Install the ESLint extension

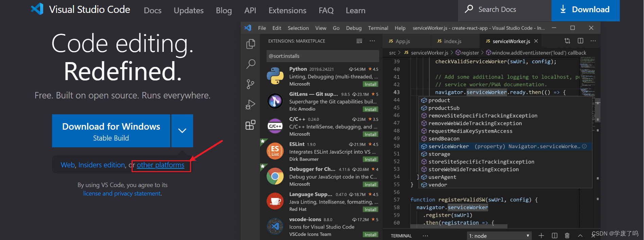370,160
